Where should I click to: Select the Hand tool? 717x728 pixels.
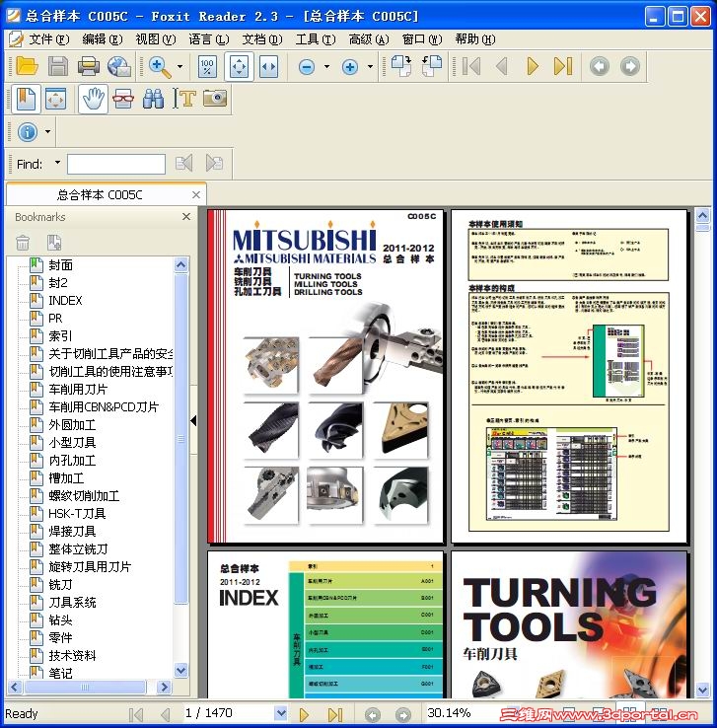(93, 99)
